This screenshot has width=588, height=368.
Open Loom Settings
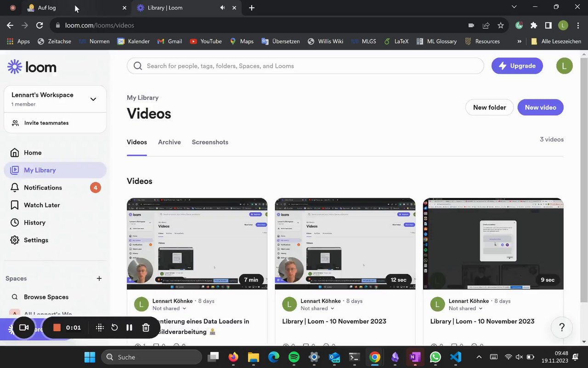tap(55, 240)
